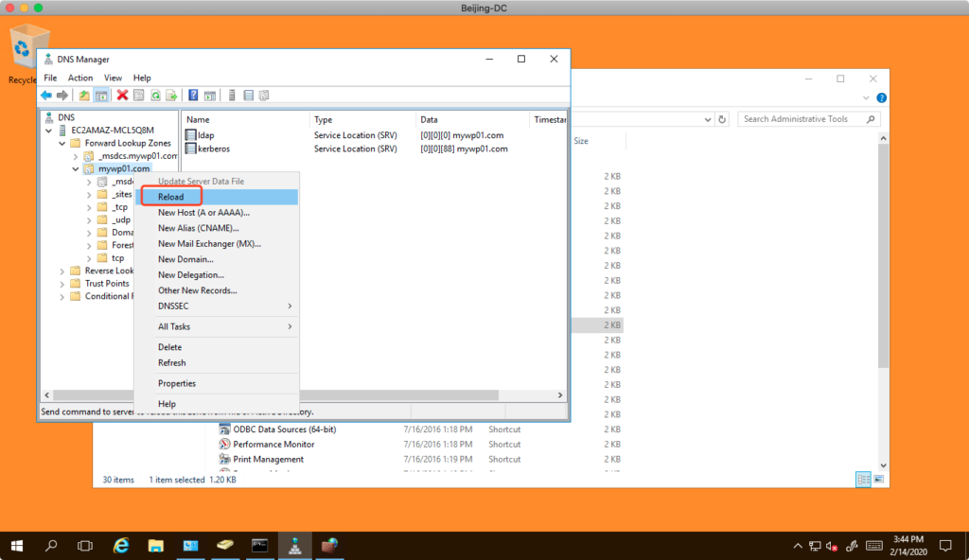Expand the _msdcs.mywp01.com zone node
969x560 pixels.
coord(76,156)
